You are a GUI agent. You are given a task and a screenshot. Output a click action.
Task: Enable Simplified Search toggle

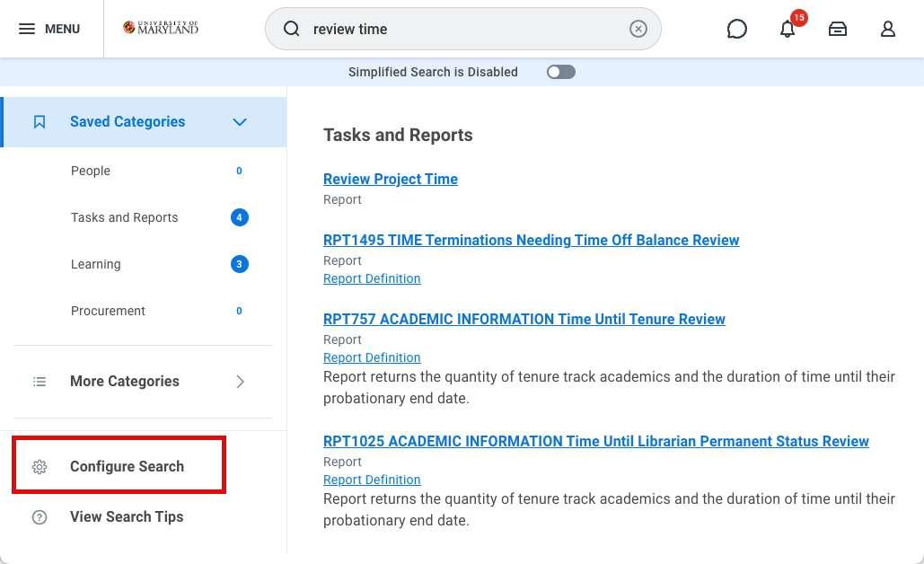pos(560,72)
